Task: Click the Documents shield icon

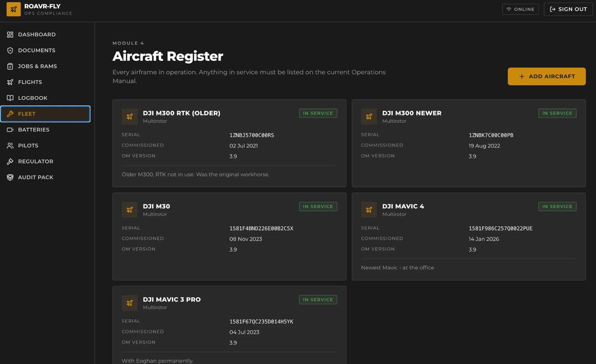Action: (10, 50)
